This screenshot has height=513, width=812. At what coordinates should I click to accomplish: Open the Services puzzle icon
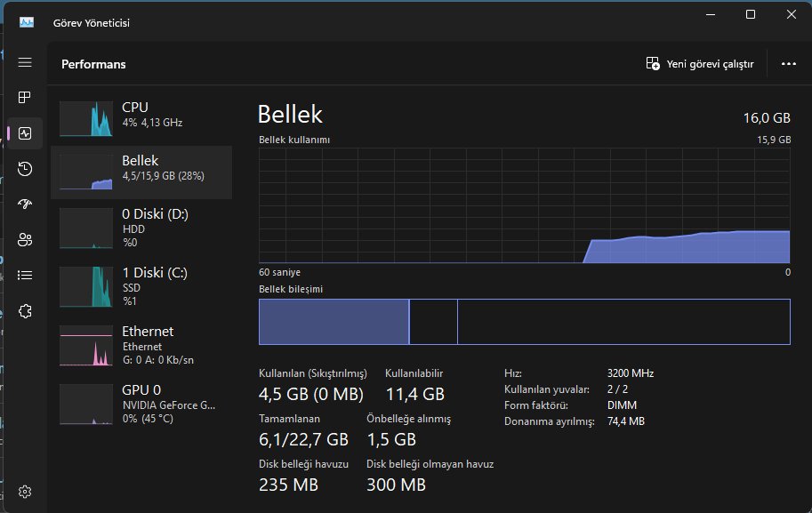coord(25,310)
